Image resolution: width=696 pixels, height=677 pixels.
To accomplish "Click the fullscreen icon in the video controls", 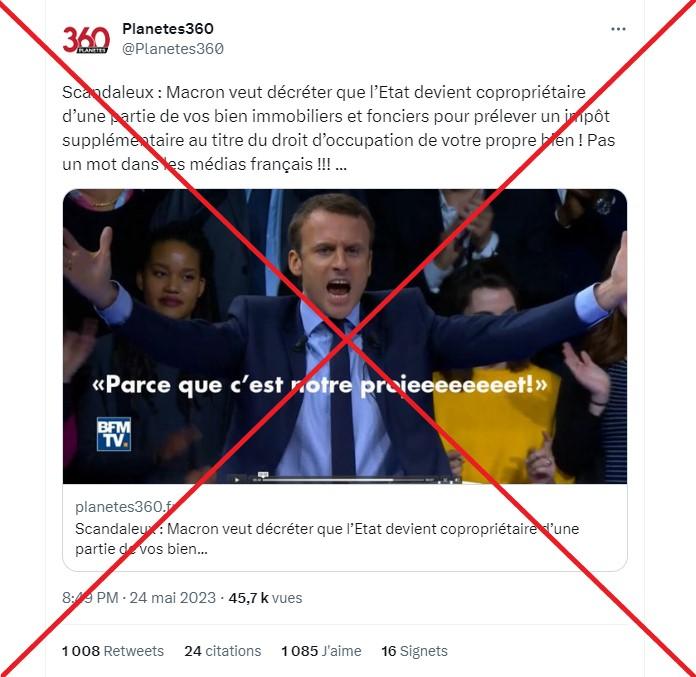I will 445,480.
